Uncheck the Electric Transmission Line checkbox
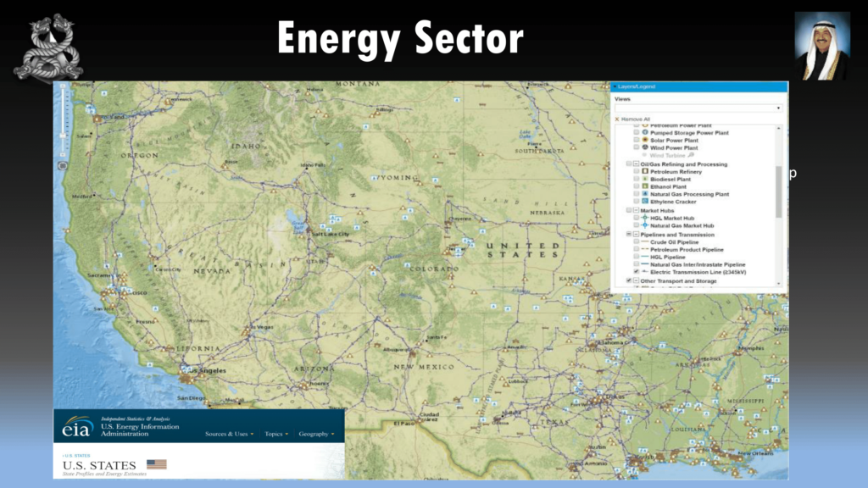The width and height of the screenshot is (868, 488). point(637,272)
